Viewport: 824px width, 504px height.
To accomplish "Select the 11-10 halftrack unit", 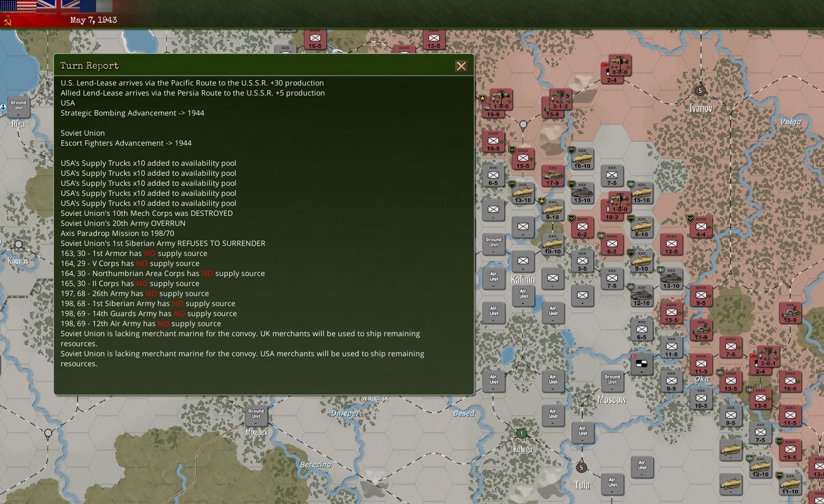I will coord(790,484).
